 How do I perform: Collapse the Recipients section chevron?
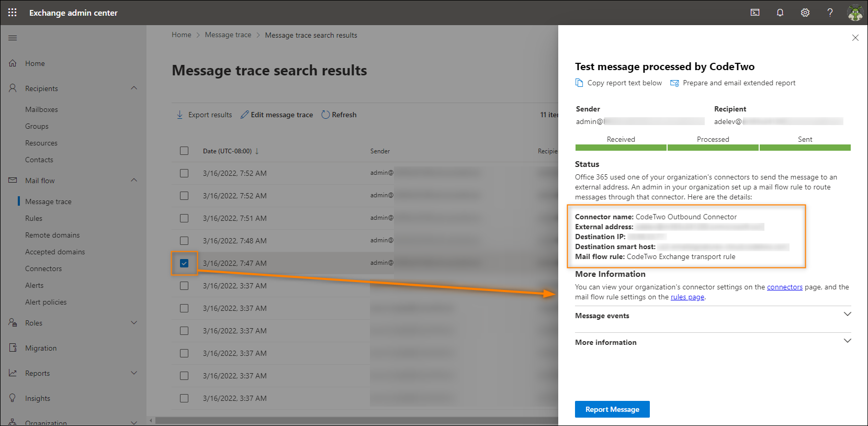(134, 88)
